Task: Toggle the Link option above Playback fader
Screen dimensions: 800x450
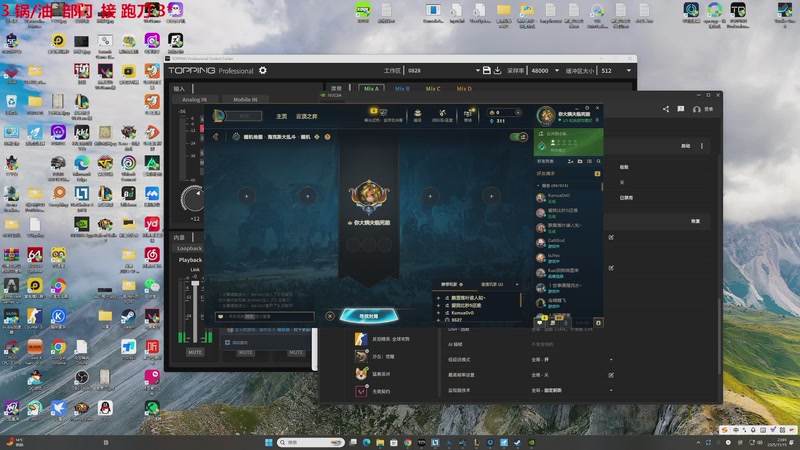Action: pos(195,269)
